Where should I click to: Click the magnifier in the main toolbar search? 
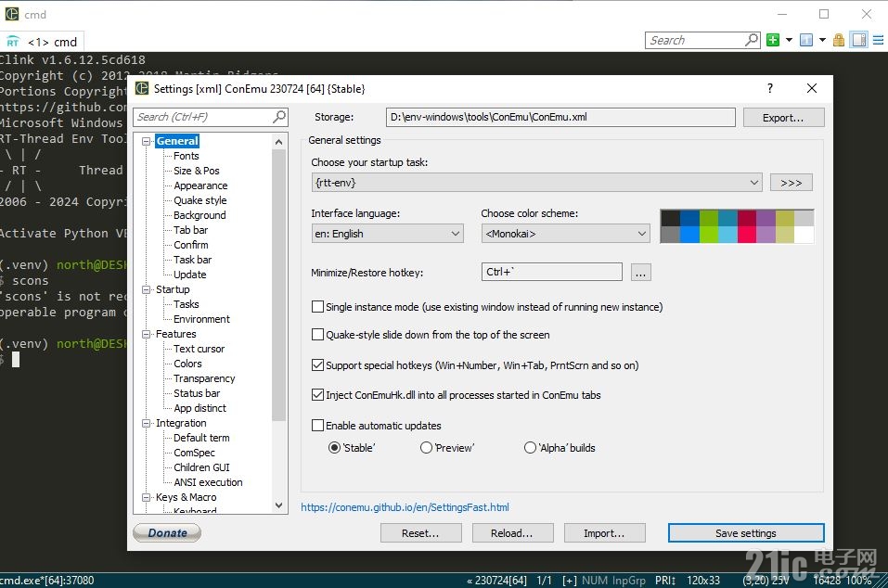click(752, 40)
